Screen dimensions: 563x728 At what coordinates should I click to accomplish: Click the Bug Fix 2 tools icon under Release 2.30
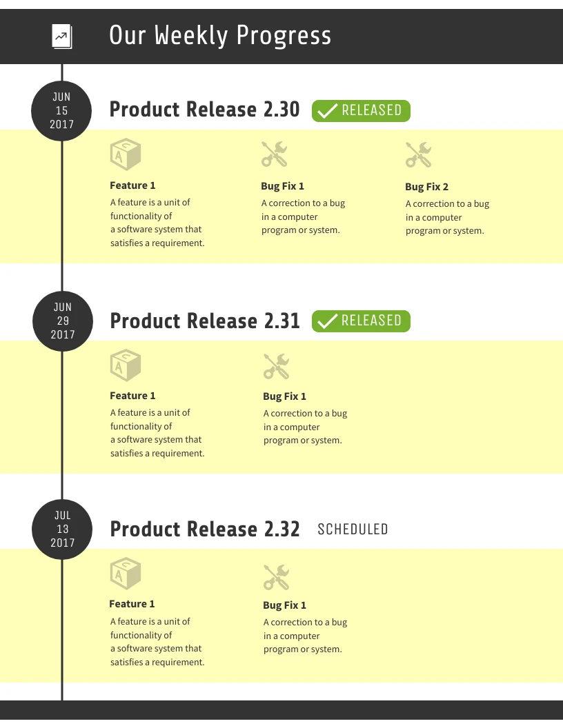(x=418, y=155)
